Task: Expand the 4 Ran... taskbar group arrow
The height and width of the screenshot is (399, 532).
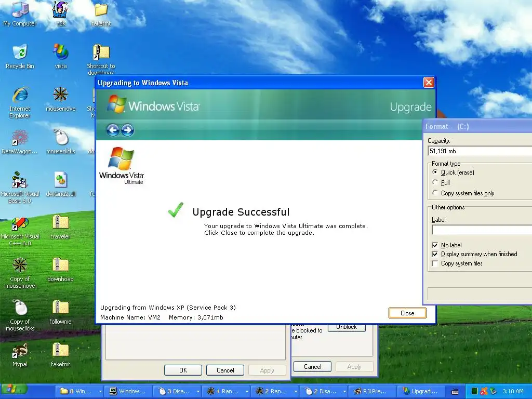Action: pyautogui.click(x=247, y=391)
